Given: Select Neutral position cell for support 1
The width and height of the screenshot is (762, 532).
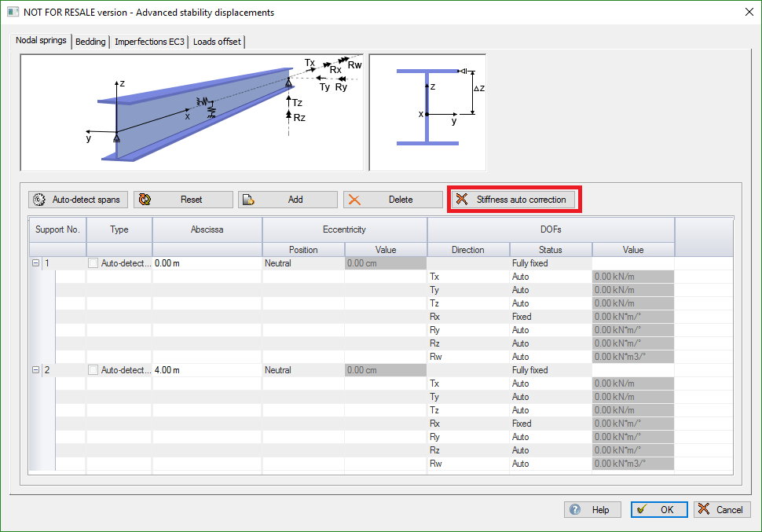Looking at the screenshot, I should 302,263.
